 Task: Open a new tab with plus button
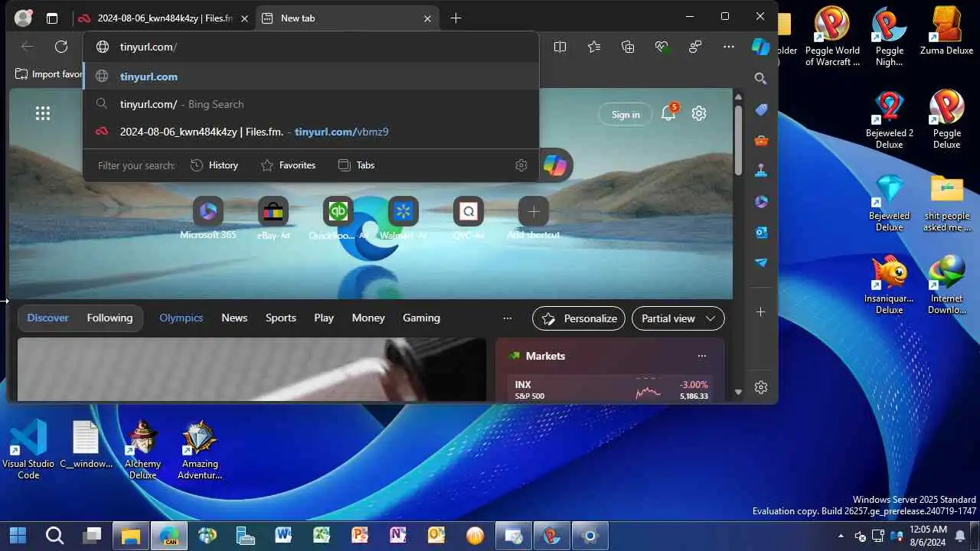pyautogui.click(x=456, y=18)
